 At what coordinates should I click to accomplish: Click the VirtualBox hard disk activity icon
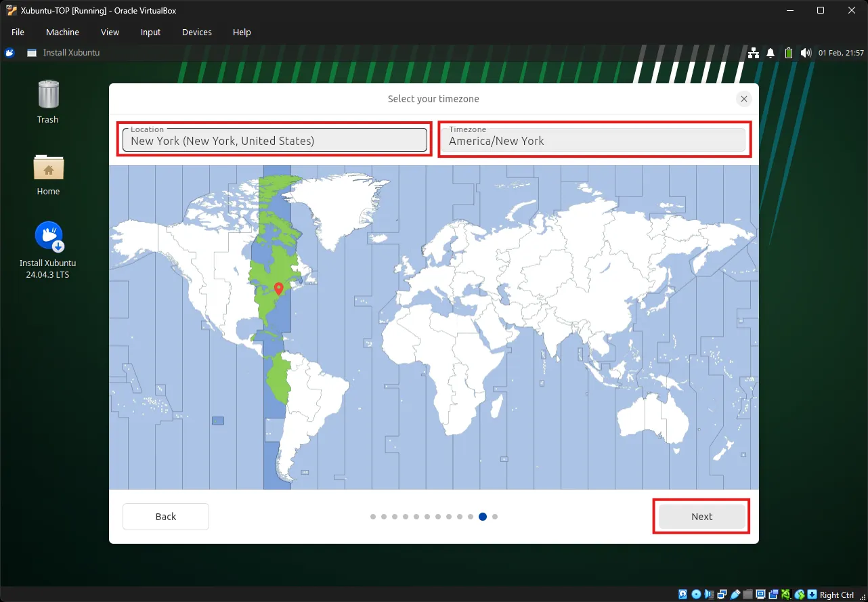[x=682, y=595]
